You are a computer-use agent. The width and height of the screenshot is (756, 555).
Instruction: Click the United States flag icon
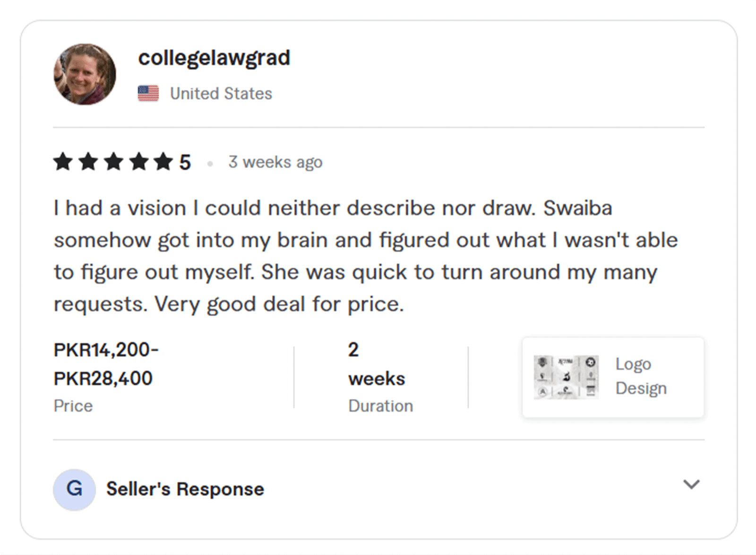point(148,94)
